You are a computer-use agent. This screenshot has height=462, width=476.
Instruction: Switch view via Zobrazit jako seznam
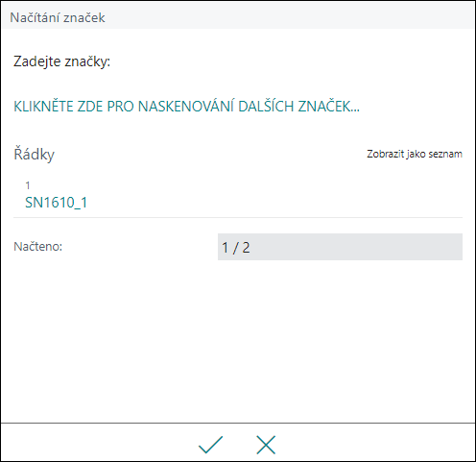[415, 154]
